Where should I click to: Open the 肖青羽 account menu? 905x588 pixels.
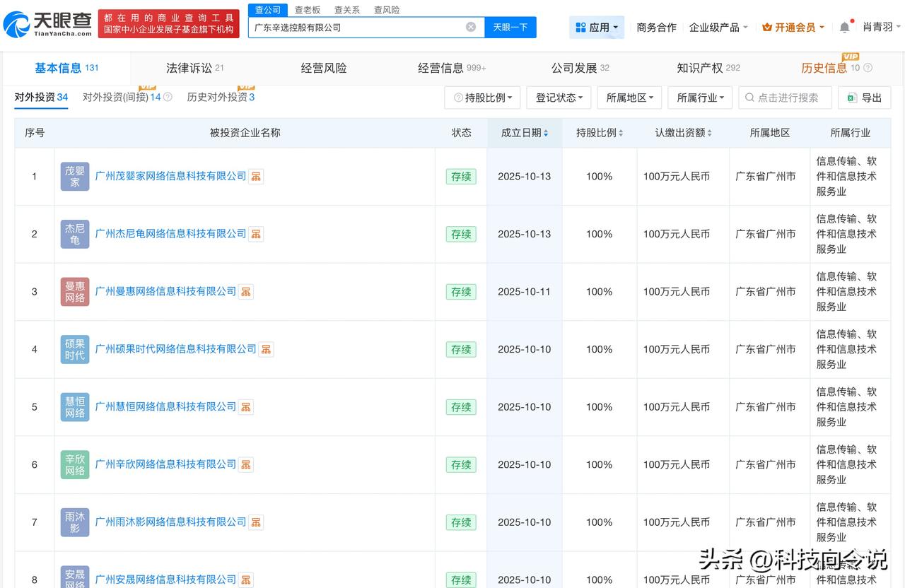(x=882, y=28)
